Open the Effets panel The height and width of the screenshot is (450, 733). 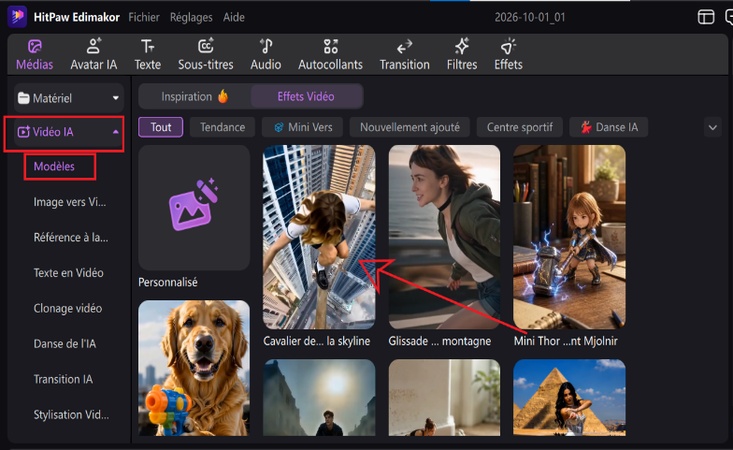508,55
